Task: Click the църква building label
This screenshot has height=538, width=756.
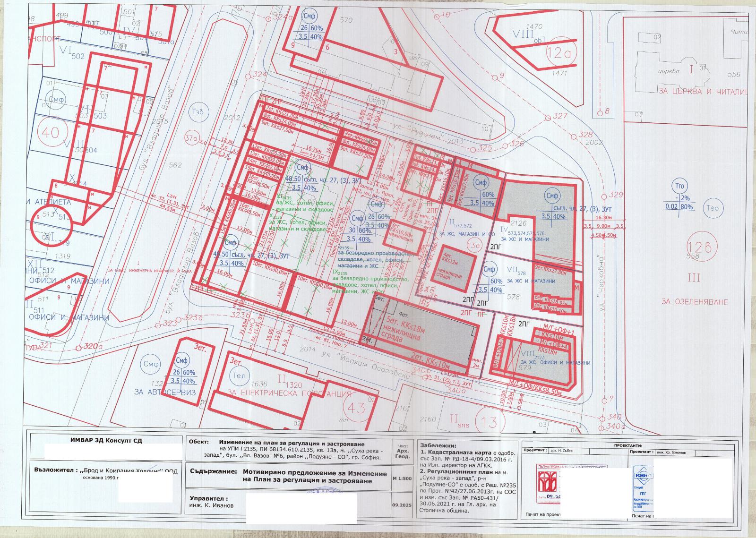Action: 670,72
